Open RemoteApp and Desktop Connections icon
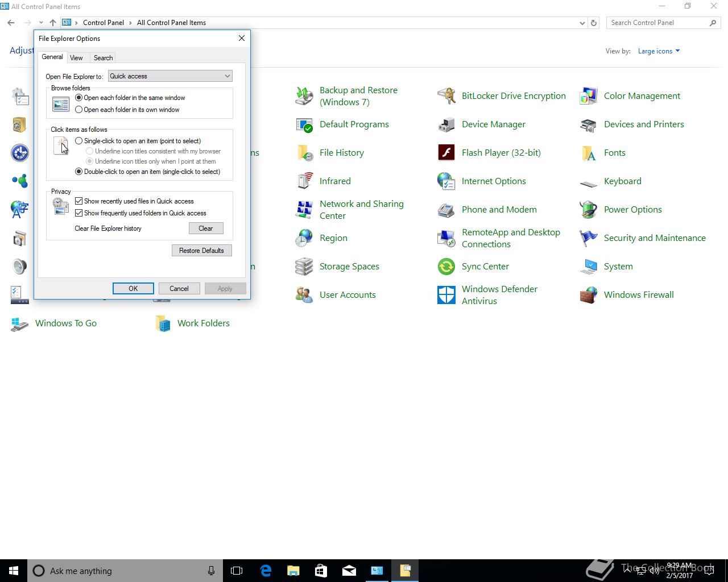The image size is (728, 582). coord(446,238)
